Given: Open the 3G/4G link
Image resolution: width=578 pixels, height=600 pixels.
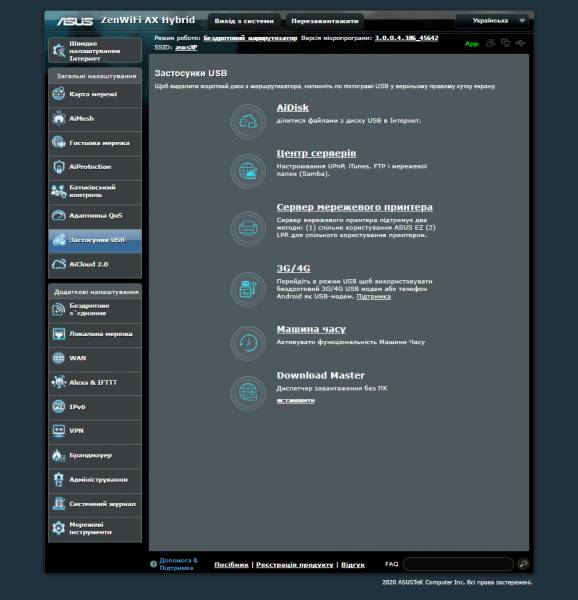Looking at the screenshot, I should click(293, 268).
